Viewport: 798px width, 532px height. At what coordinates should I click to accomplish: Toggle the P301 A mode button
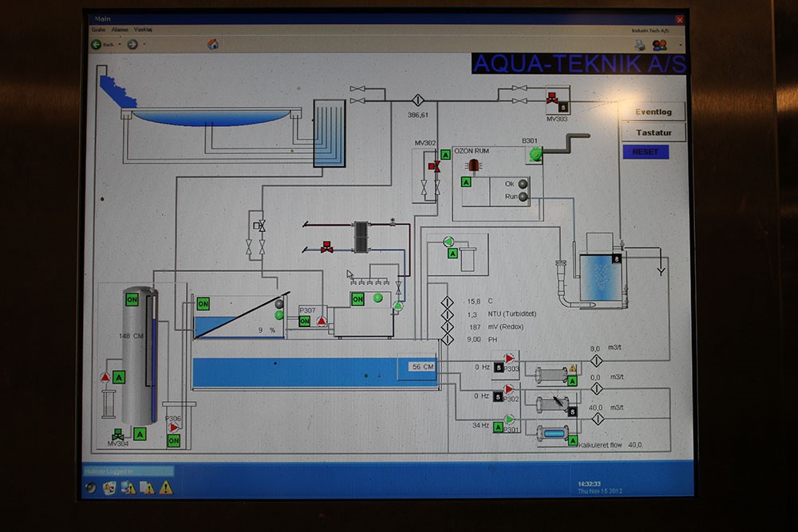pos(498,428)
